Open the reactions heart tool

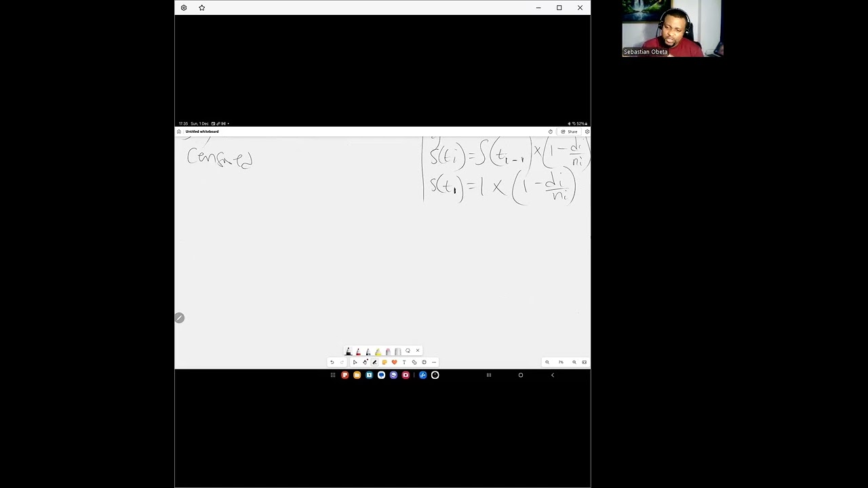tap(394, 362)
